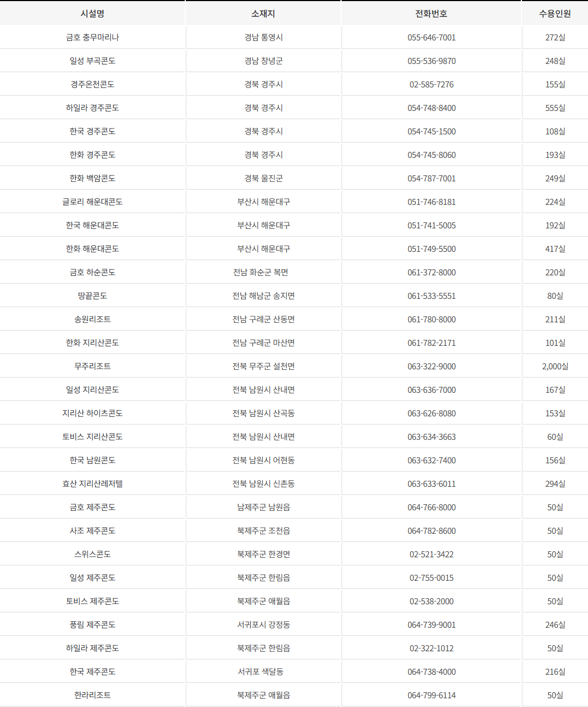The image size is (588, 707).
Task: Select the 스위스콘도 facility name
Action: (92, 554)
